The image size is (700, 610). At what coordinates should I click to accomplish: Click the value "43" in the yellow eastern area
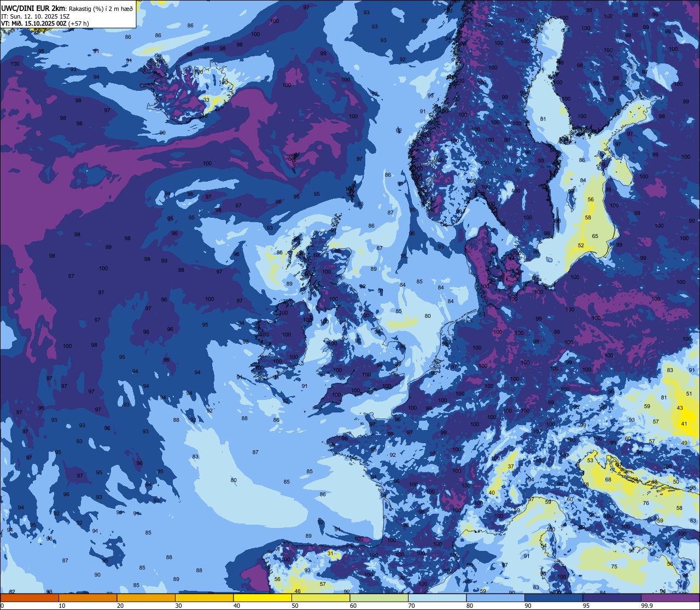pos(680,408)
